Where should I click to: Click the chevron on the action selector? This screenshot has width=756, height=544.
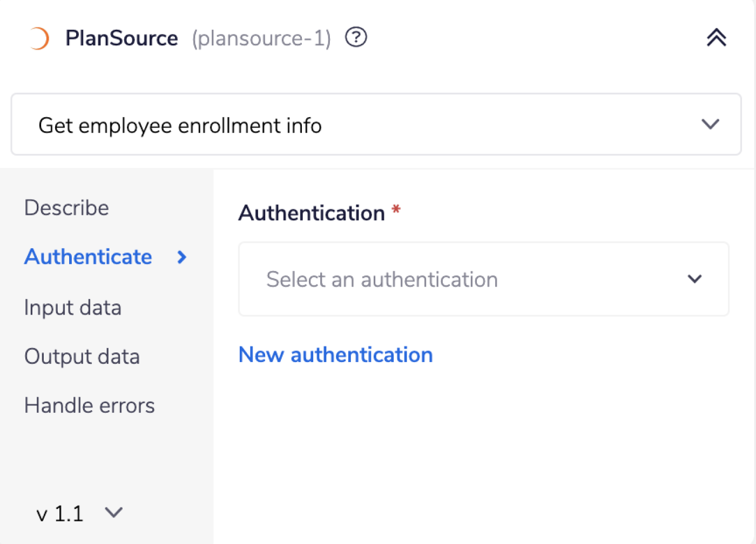coord(710,124)
